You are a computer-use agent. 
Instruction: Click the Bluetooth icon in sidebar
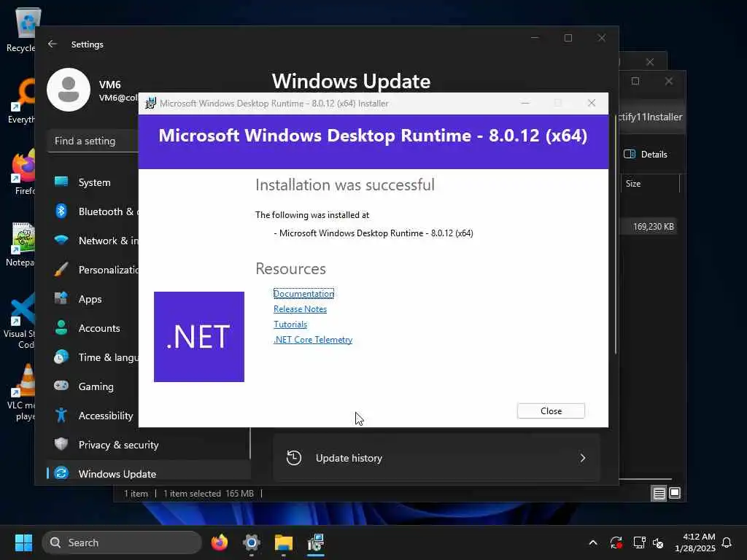[61, 211]
